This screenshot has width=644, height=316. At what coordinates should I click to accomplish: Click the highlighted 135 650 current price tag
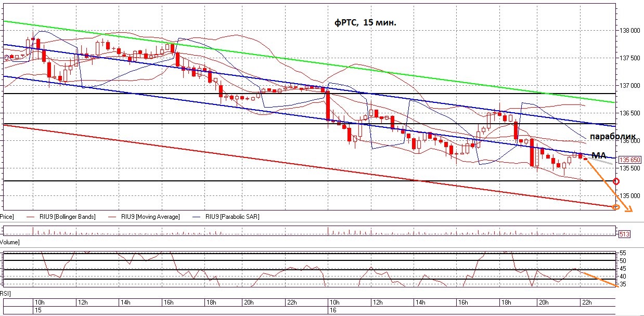pyautogui.click(x=629, y=160)
